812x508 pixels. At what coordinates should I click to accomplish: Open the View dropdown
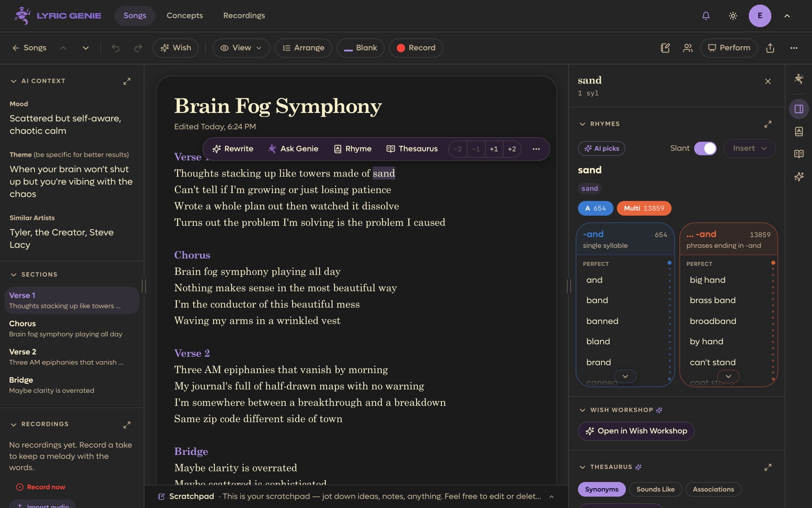241,48
